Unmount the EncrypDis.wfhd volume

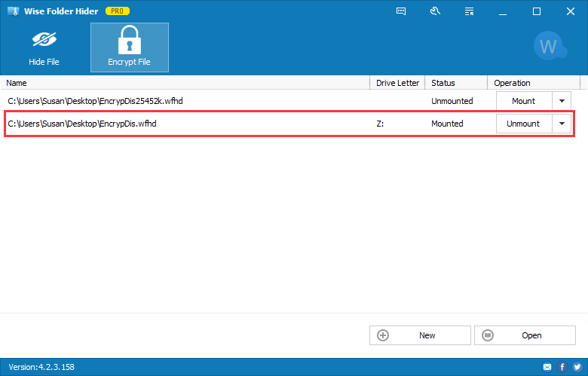click(524, 124)
